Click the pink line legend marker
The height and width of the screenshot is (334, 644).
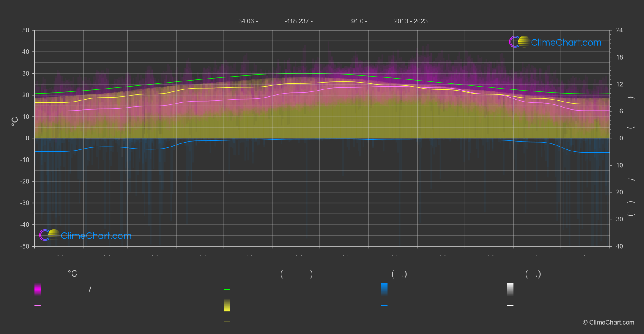38,306
